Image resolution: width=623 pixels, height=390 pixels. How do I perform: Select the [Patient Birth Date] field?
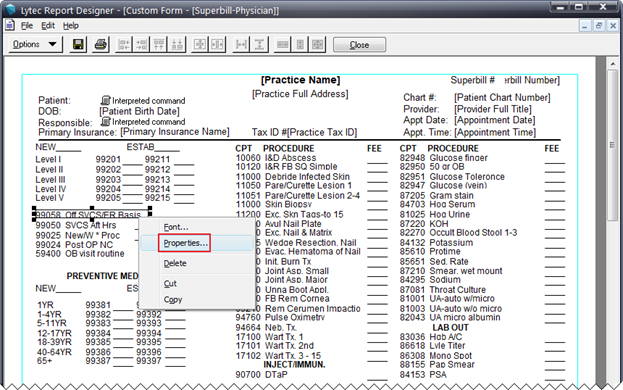[139, 111]
